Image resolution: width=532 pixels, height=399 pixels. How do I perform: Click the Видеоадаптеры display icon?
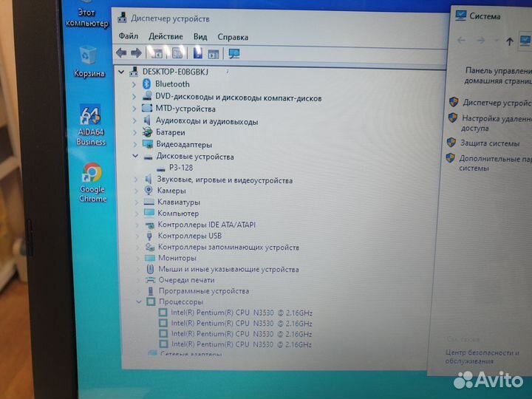[148, 144]
